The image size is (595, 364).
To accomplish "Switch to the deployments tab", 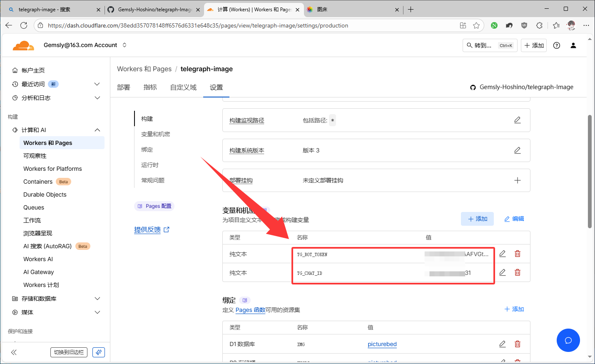I will 124,87.
